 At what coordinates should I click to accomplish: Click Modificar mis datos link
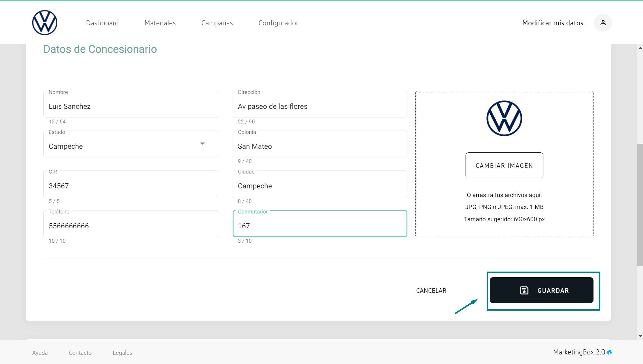[x=553, y=23]
